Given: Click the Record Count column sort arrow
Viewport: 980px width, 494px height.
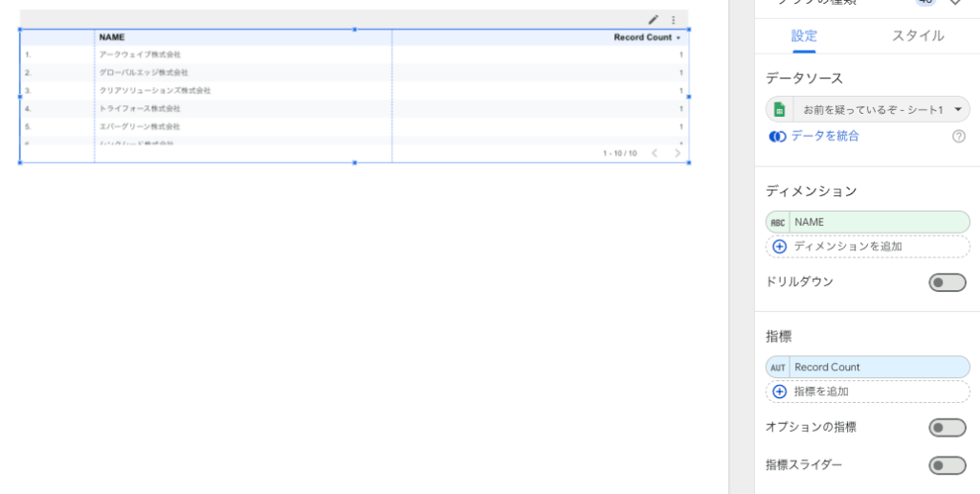Looking at the screenshot, I should point(679,37).
